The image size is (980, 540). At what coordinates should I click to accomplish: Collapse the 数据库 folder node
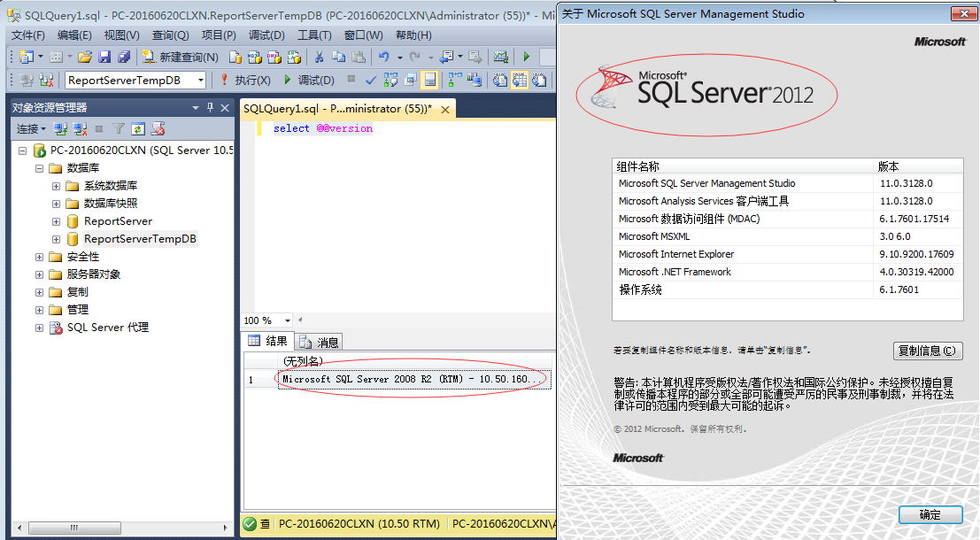39,168
